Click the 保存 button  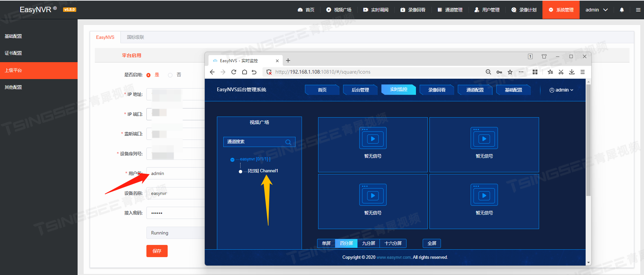157,251
